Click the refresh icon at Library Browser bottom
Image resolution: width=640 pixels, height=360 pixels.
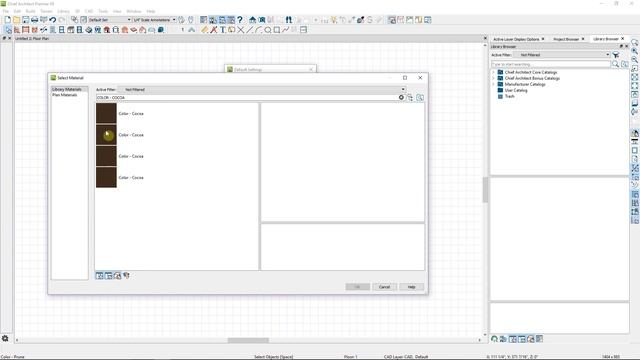click(494, 339)
